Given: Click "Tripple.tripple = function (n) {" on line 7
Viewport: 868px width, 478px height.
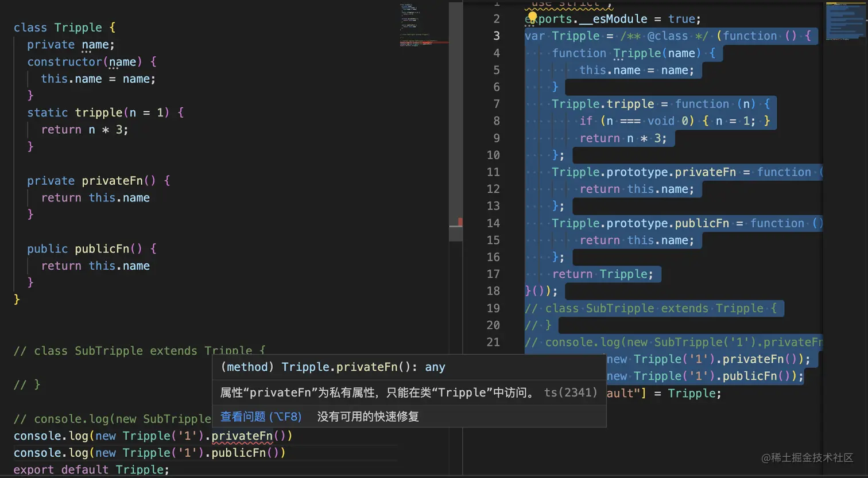Looking at the screenshot, I should point(661,104).
